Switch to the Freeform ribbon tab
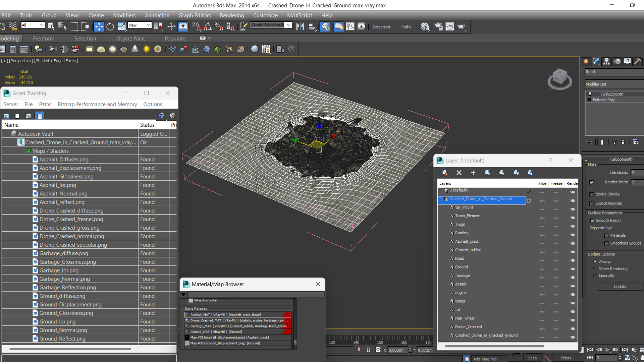 click(44, 39)
